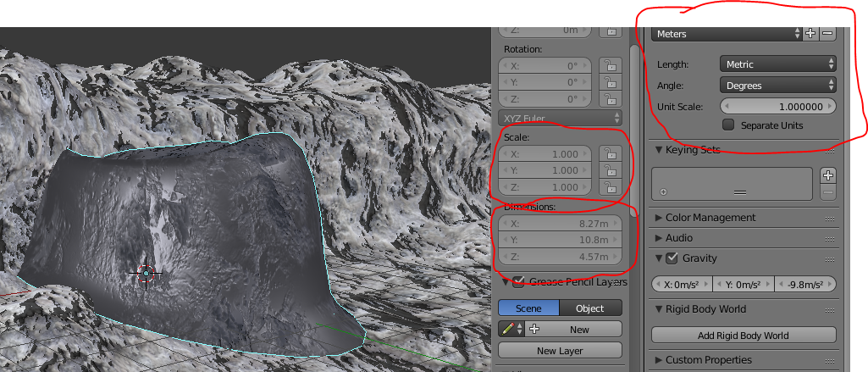Image resolution: width=868 pixels, height=372 pixels.
Task: Open the Meters unit preset dropdown
Action: pyautogui.click(x=727, y=34)
